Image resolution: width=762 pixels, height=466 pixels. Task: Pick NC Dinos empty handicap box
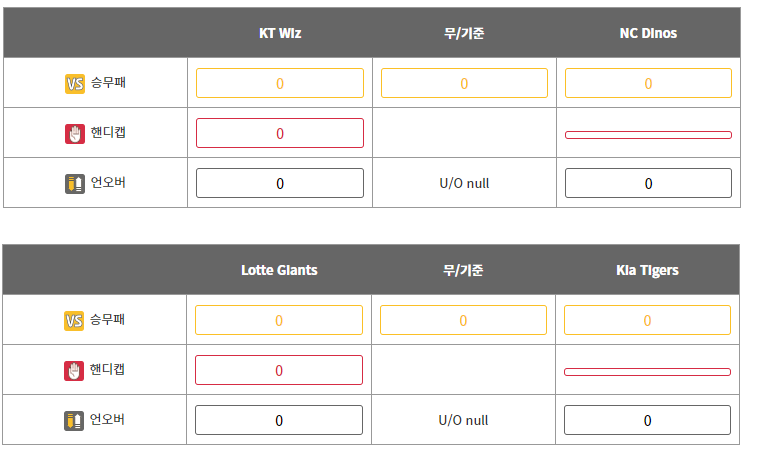(x=648, y=134)
